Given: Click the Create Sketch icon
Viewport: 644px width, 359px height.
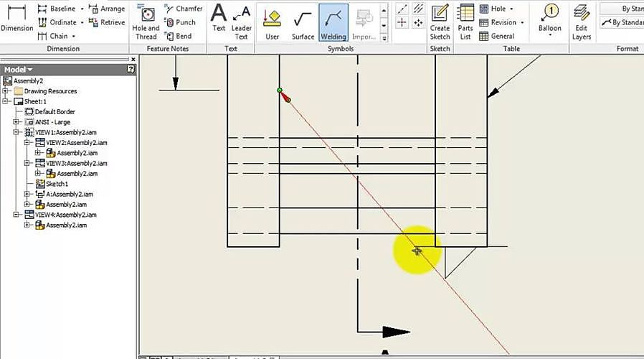Looking at the screenshot, I should point(440,22).
